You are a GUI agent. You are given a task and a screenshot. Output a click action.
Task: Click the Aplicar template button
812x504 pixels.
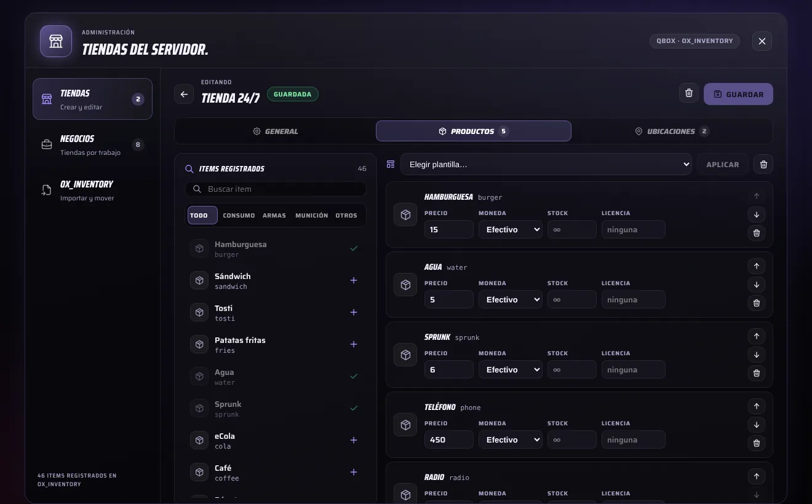point(723,165)
